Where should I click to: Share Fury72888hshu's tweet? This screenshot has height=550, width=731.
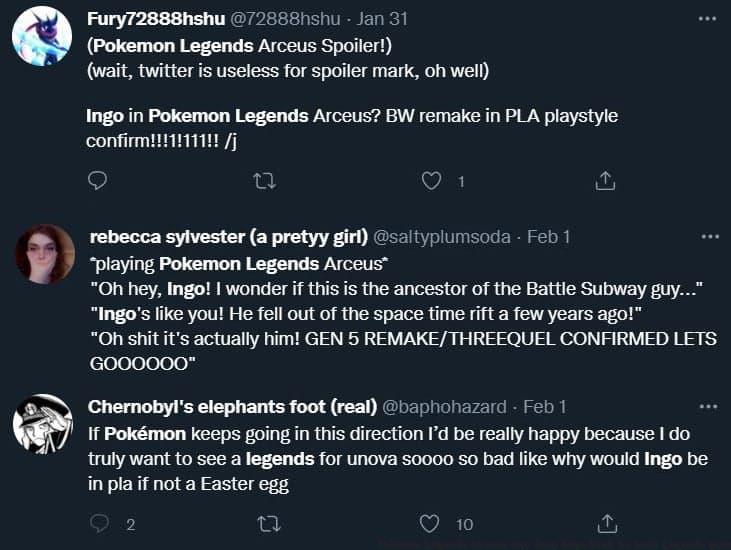pyautogui.click(x=604, y=181)
